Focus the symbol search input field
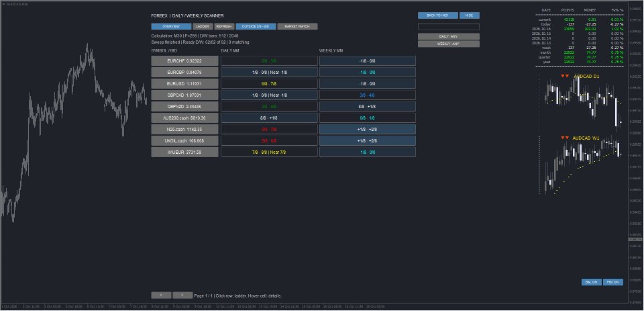 (x=449, y=26)
